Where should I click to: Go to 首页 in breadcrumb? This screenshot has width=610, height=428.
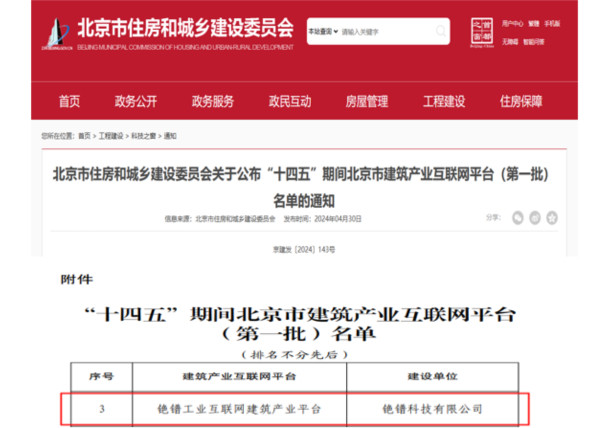pos(84,136)
